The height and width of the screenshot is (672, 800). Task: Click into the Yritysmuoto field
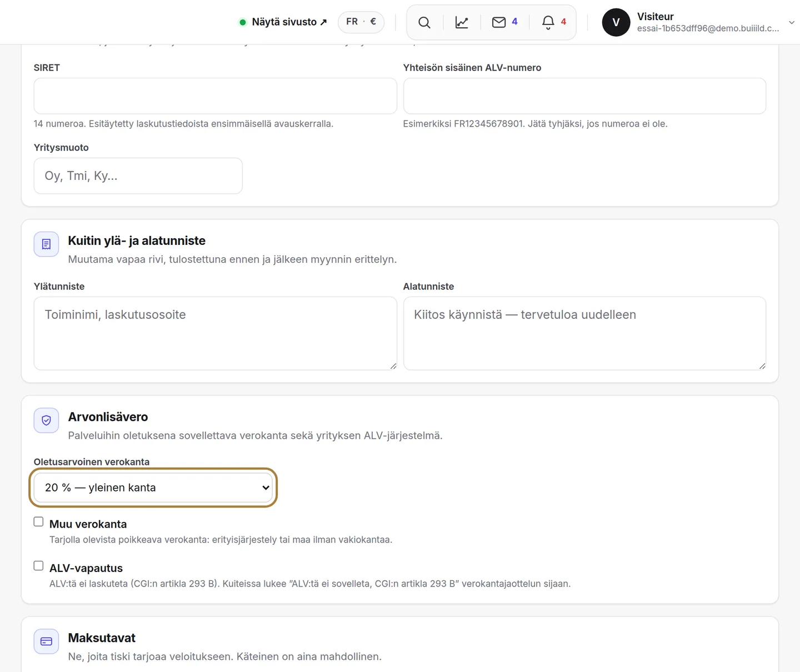click(x=138, y=176)
